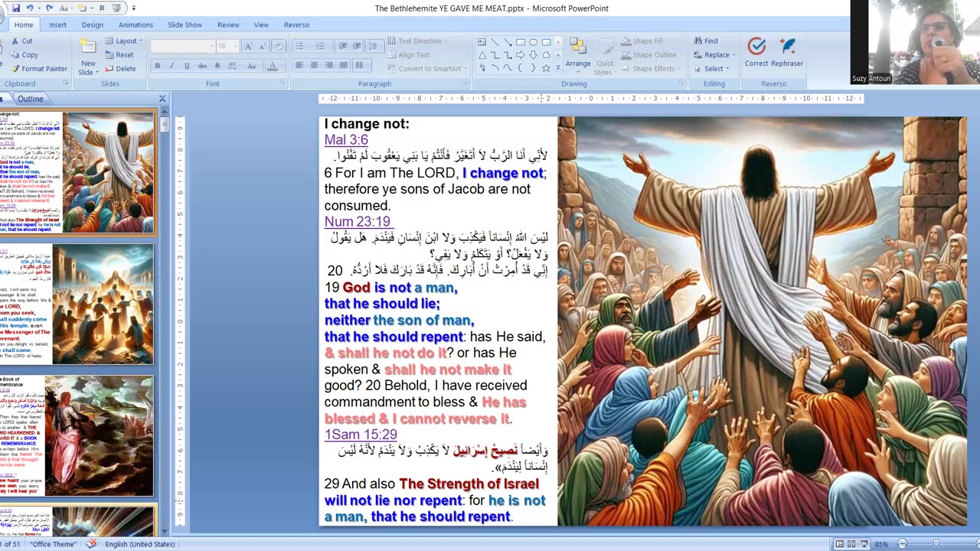Save the presentation from Quick Access toolbar
The height and width of the screenshot is (551, 980).
[x=16, y=8]
